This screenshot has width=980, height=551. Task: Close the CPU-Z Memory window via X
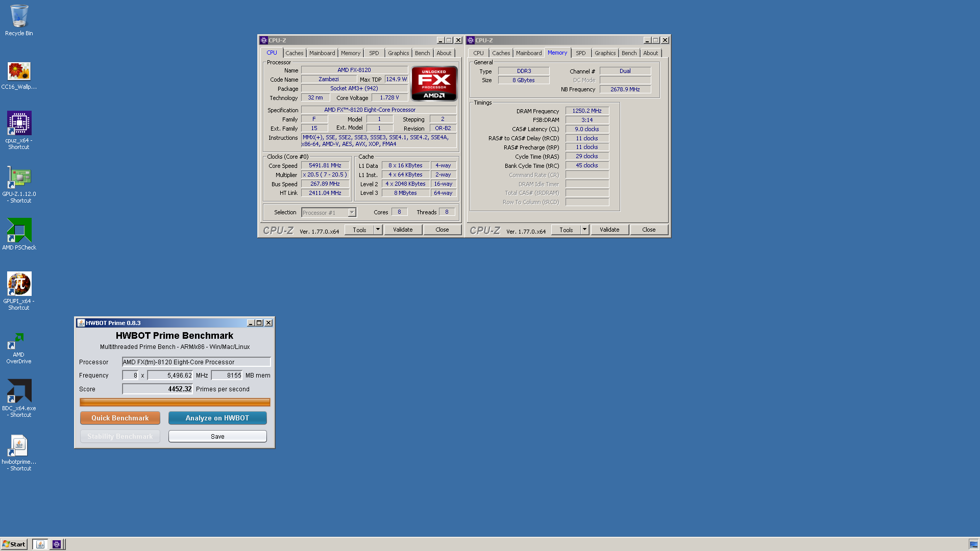tap(665, 40)
